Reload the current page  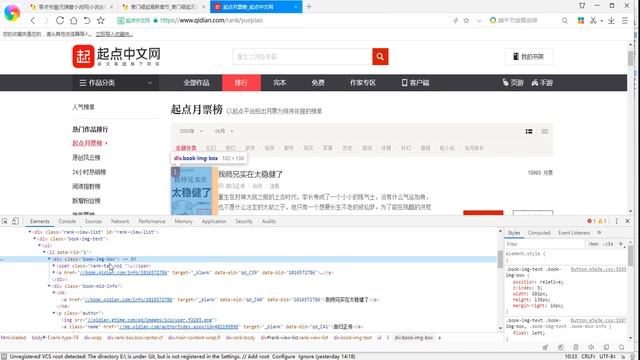[x=60, y=20]
